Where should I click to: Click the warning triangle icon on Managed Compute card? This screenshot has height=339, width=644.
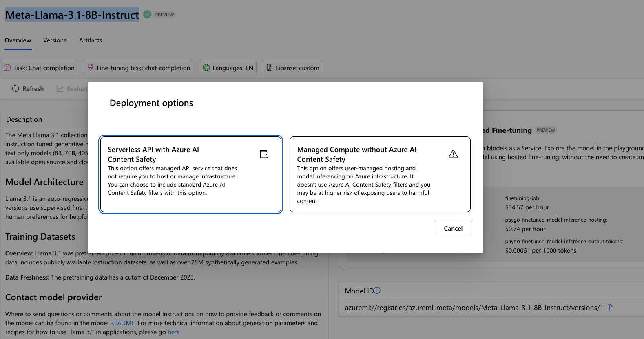(x=453, y=154)
